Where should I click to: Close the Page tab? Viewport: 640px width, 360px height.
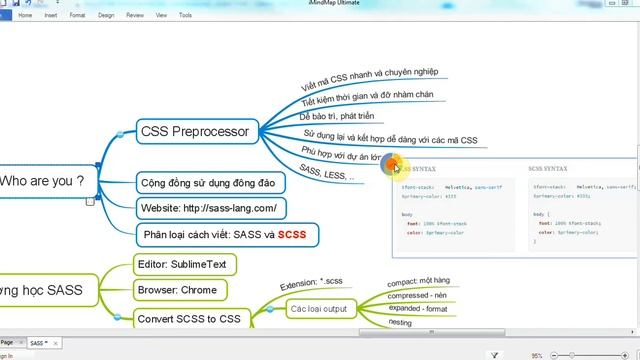[x=21, y=342]
